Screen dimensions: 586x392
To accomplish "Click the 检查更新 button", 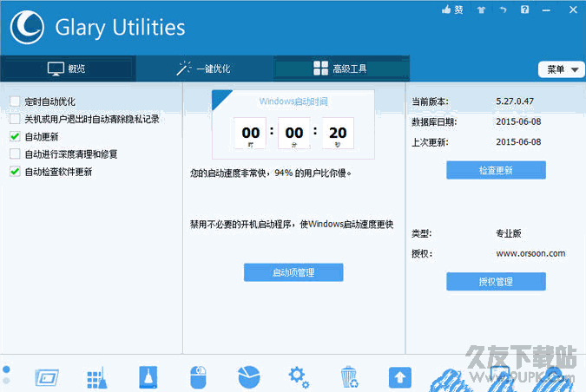I will click(x=496, y=170).
